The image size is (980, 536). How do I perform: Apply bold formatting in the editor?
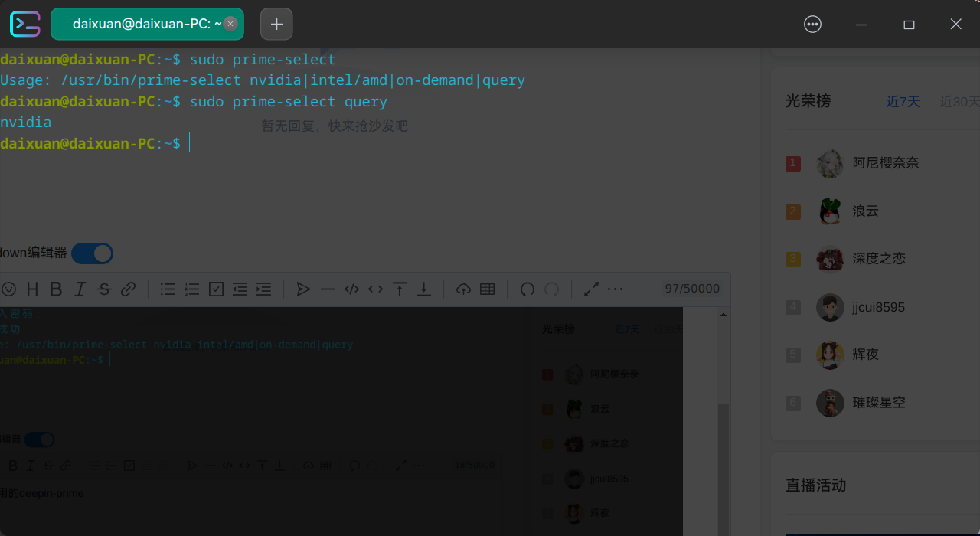[56, 289]
